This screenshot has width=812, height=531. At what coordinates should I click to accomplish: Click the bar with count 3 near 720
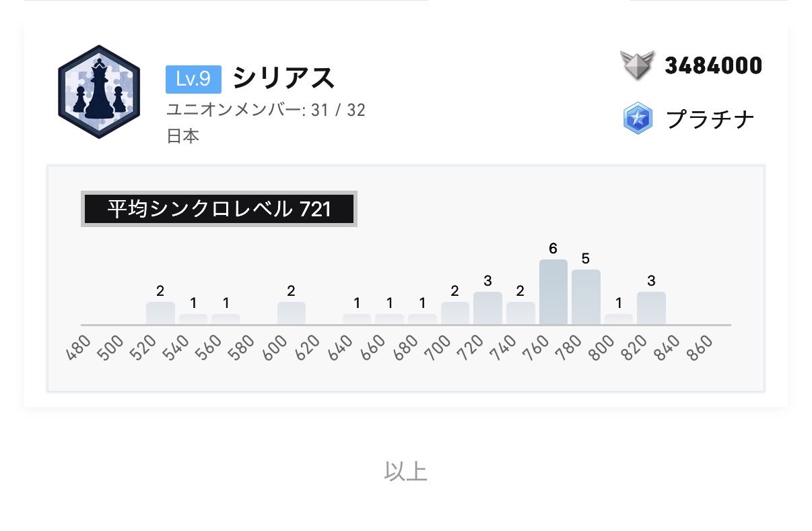coord(487,308)
